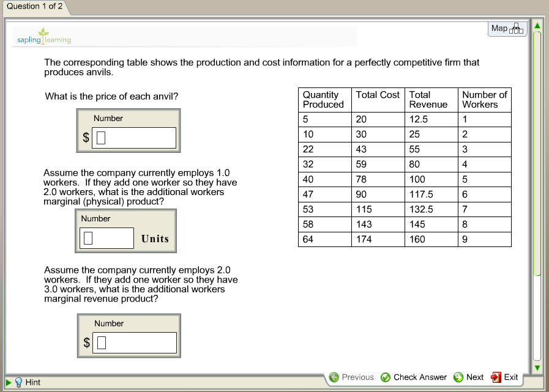Viewport: 549px width, 392px height.
Task: Click the total revenue cell 25
Action: click(431, 135)
